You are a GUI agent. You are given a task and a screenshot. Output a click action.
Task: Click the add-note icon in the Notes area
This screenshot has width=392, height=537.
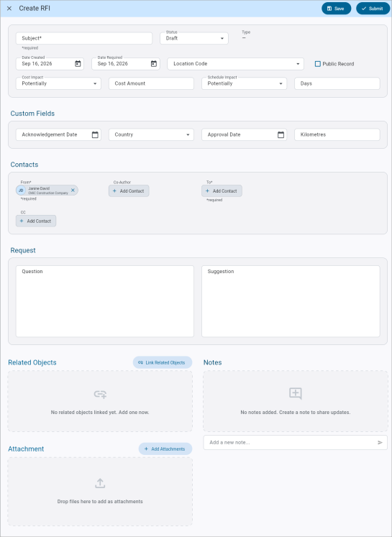(x=296, y=393)
